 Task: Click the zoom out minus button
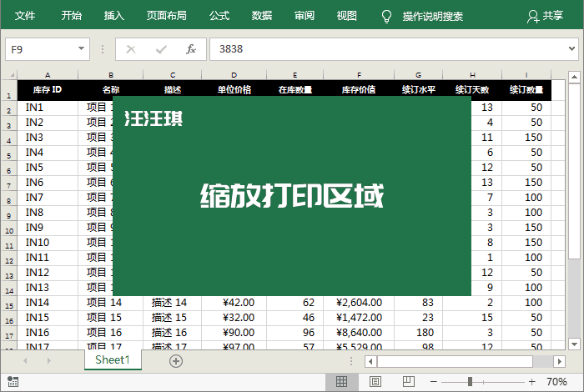[434, 382]
